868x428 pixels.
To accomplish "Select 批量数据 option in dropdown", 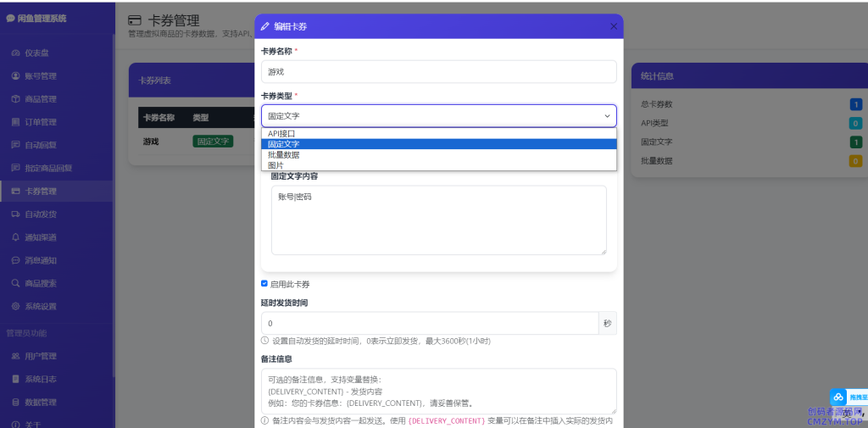I will tap(284, 155).
